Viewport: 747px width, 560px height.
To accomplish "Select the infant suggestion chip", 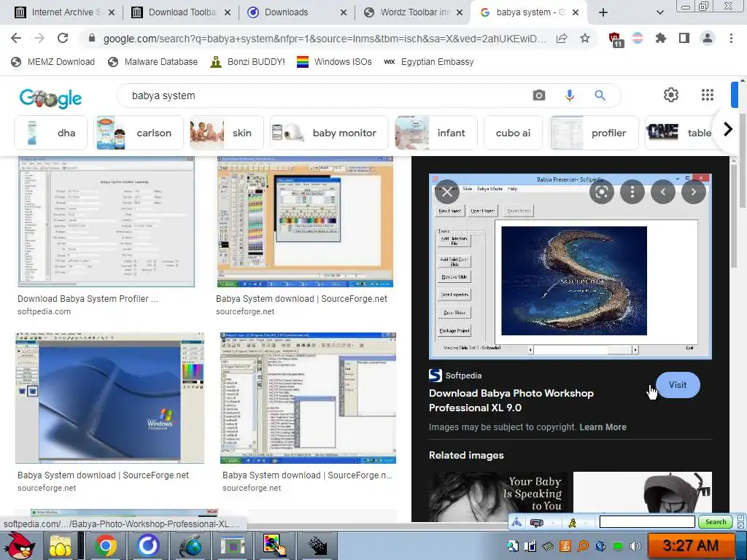I will pos(436,133).
